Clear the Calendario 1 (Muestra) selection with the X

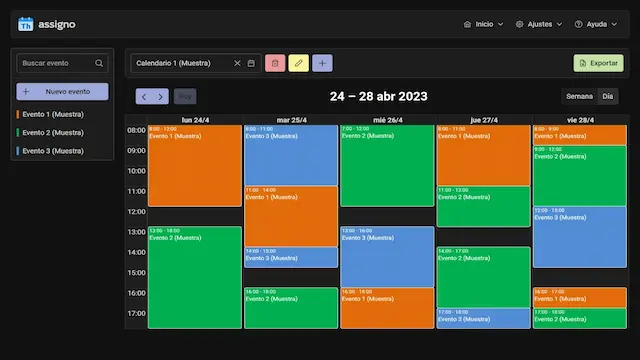237,63
